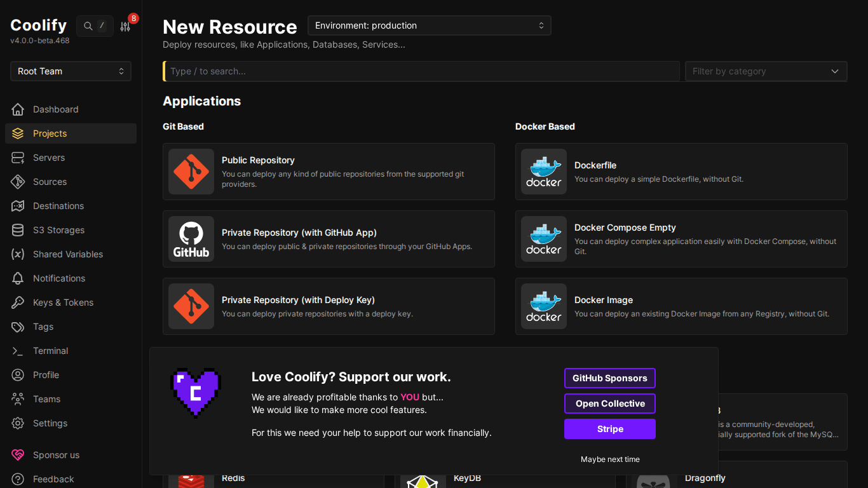Open the Filter by category dropdown
This screenshot has width=868, height=488.
[x=765, y=71]
